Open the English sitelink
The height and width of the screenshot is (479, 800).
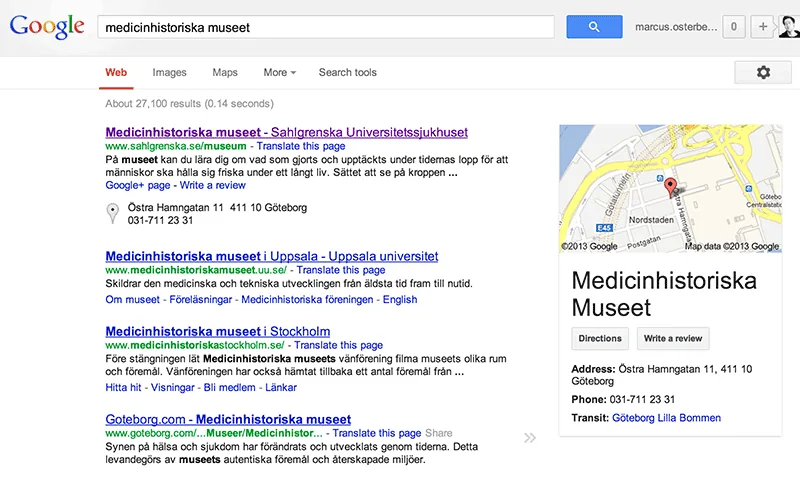coord(400,299)
